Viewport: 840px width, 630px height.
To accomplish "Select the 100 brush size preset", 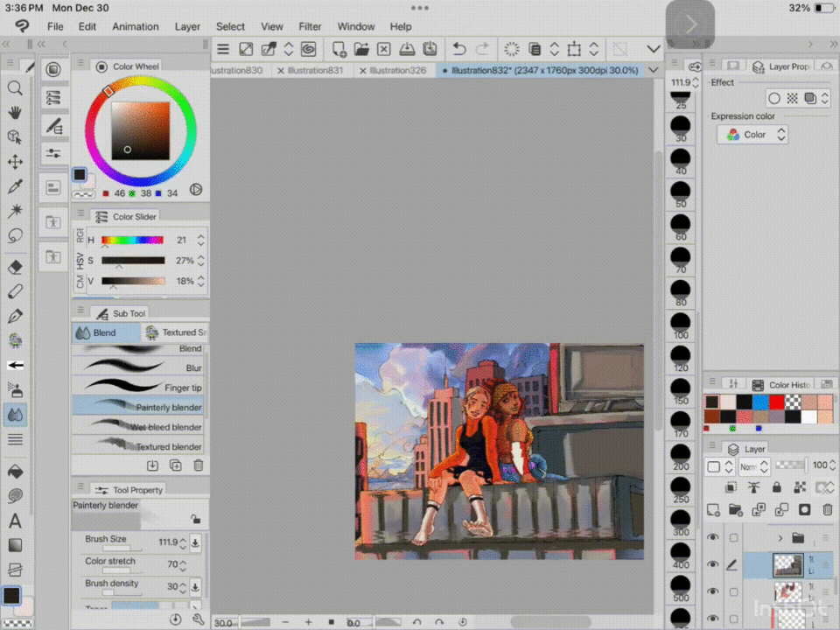I will pos(680,324).
